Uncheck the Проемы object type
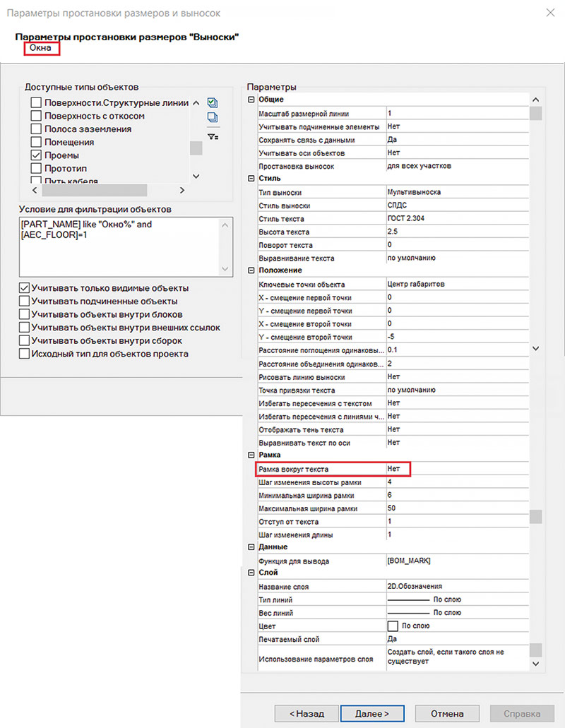The width and height of the screenshot is (565, 728). (36, 155)
